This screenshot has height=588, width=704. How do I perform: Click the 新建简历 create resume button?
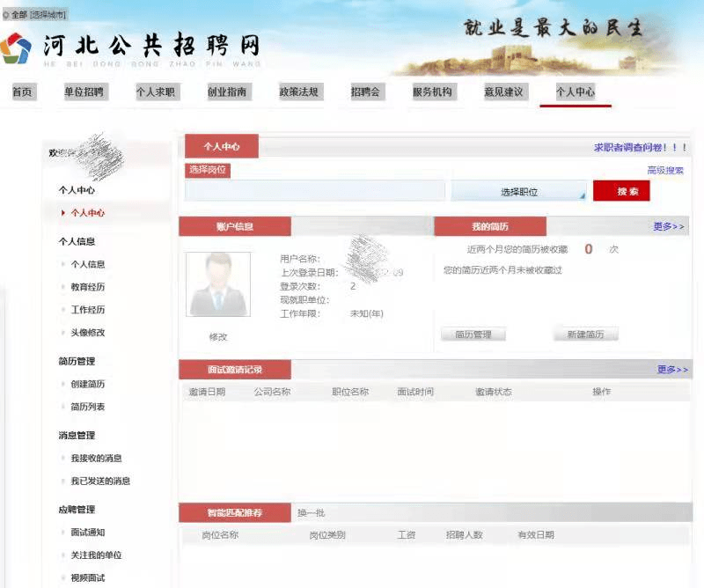click(587, 334)
